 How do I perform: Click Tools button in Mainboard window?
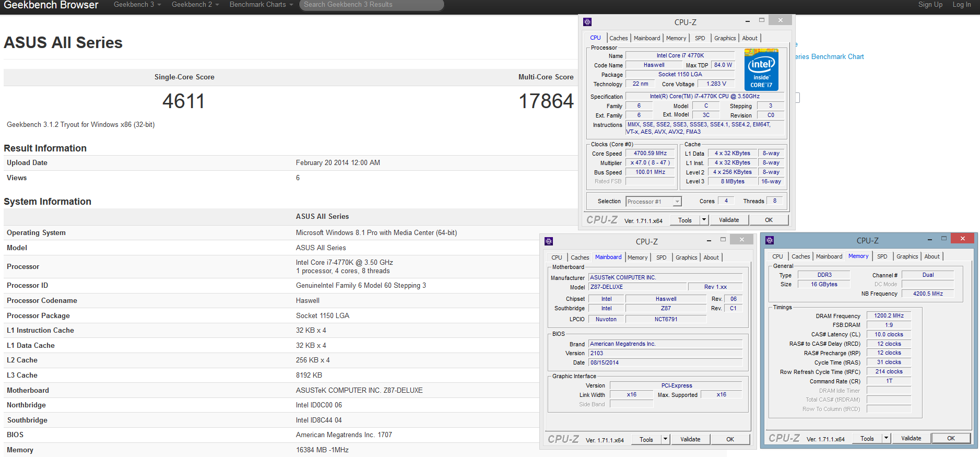pos(646,440)
